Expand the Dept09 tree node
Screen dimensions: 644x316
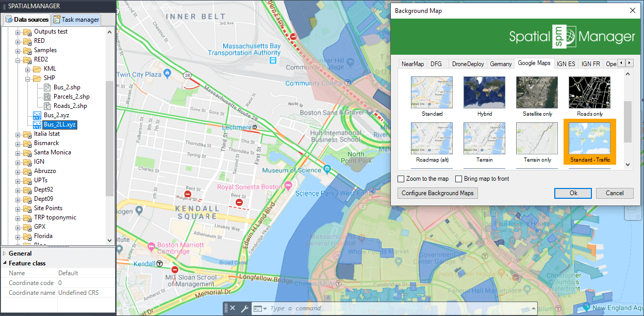tap(18, 199)
